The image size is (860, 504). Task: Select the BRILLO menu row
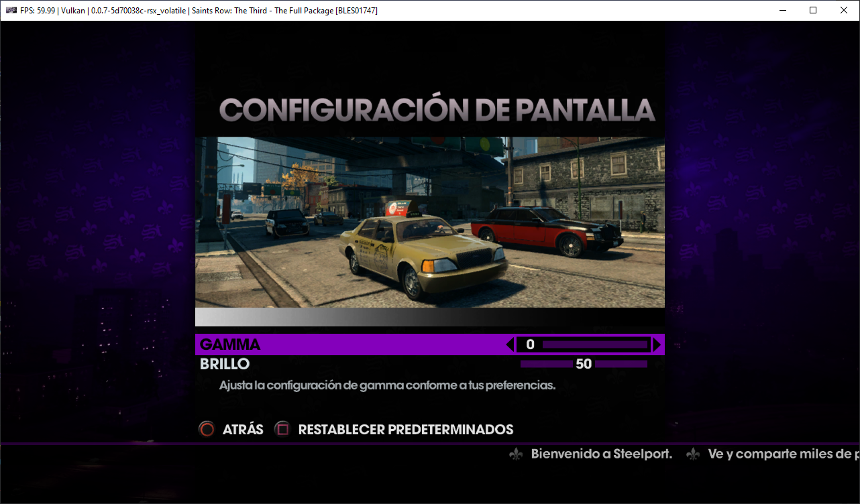pos(430,364)
